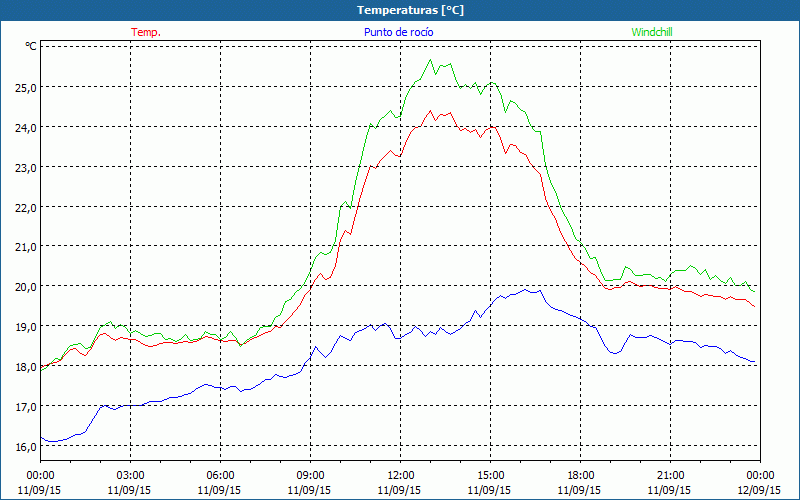Click the 12:00 time axis label
800x500 pixels.
click(401, 476)
